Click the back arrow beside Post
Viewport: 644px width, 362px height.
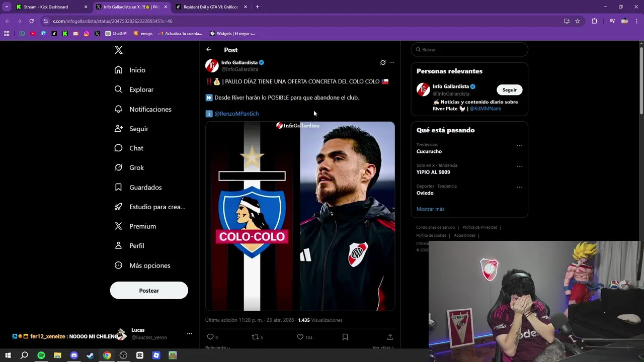(x=209, y=49)
